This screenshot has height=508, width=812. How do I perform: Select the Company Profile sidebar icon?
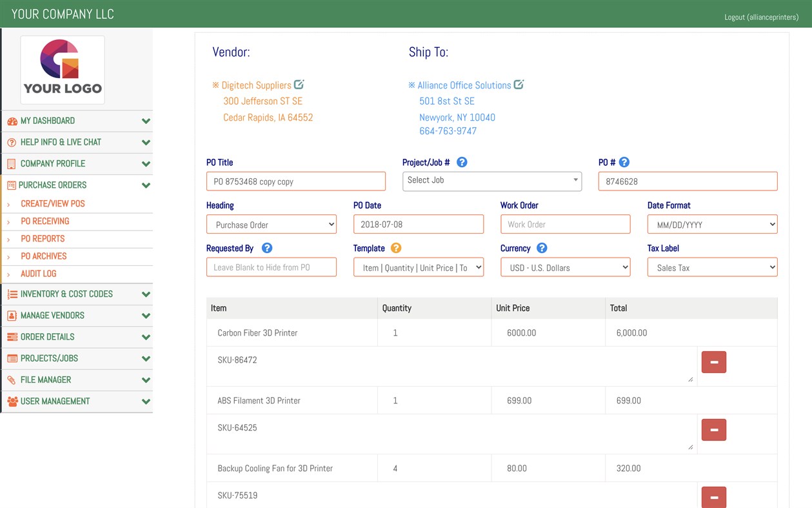click(x=11, y=163)
